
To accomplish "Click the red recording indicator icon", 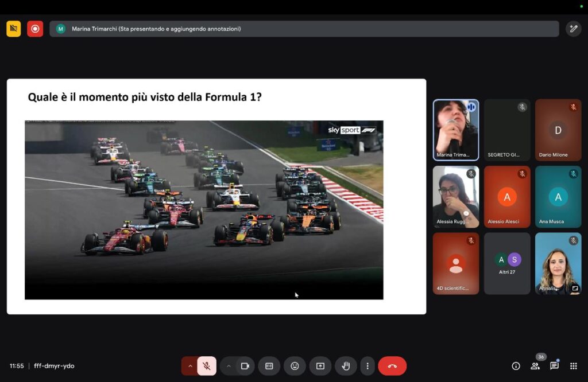I will tap(35, 29).
